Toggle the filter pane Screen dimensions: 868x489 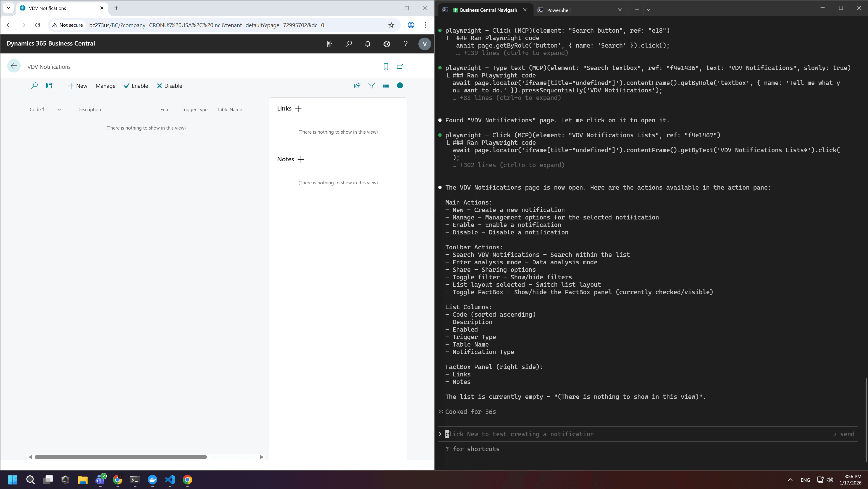pyautogui.click(x=371, y=86)
